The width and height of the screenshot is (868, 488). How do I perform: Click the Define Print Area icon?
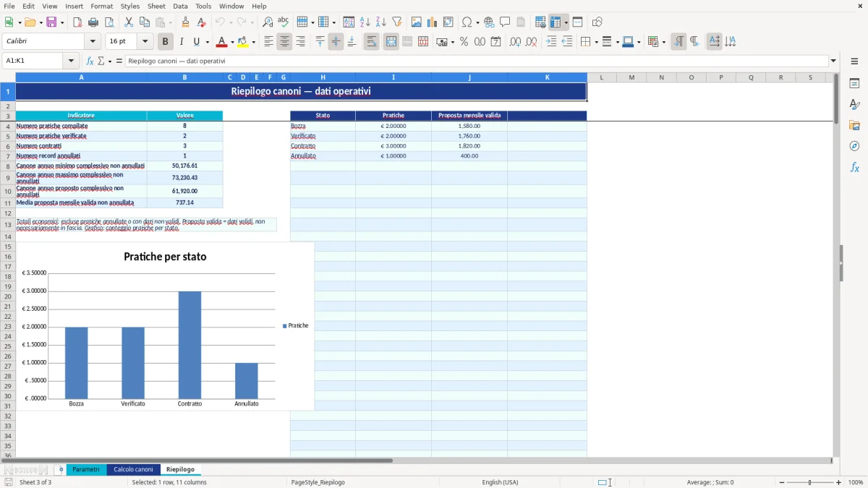coord(540,22)
